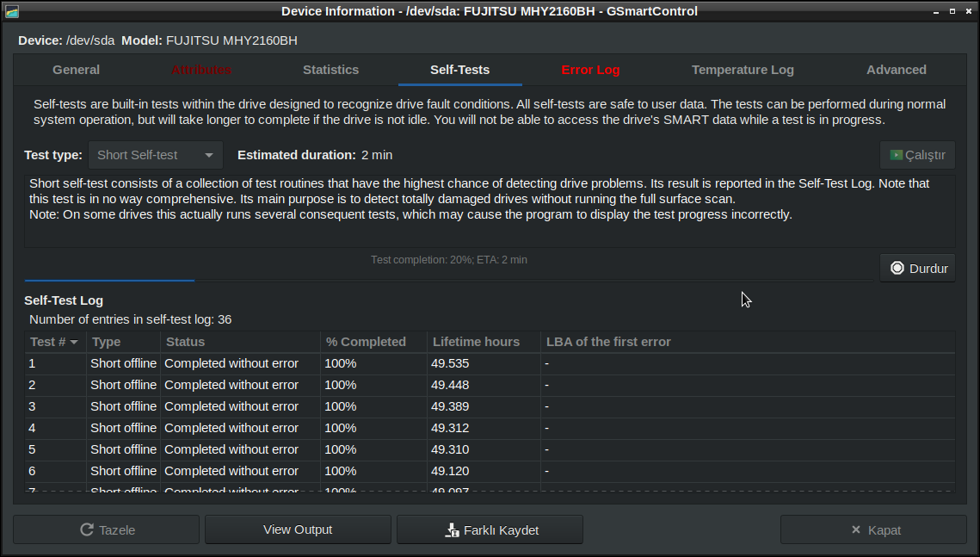Image resolution: width=980 pixels, height=557 pixels.
Task: Click the play icon on Çalıştır button
Action: pyautogui.click(x=897, y=155)
